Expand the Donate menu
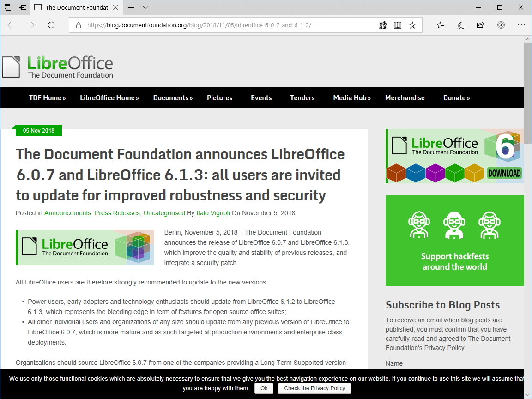This screenshot has width=532, height=399. tap(456, 98)
